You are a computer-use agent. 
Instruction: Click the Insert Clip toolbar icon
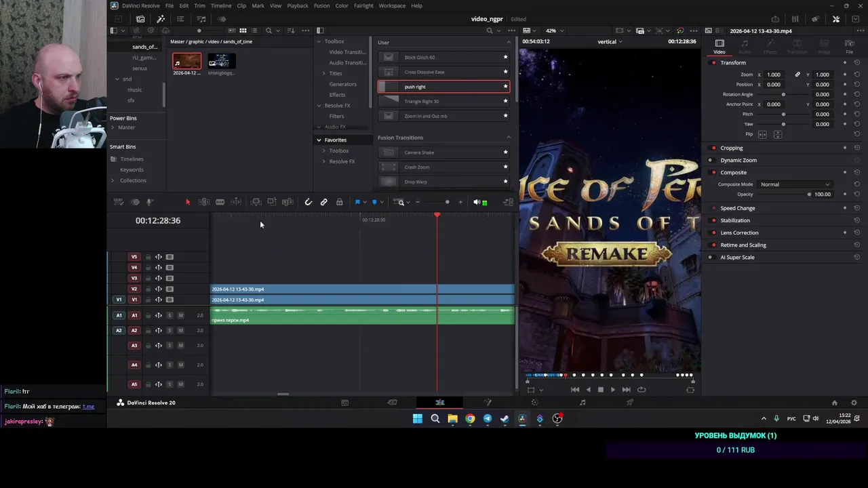click(256, 202)
